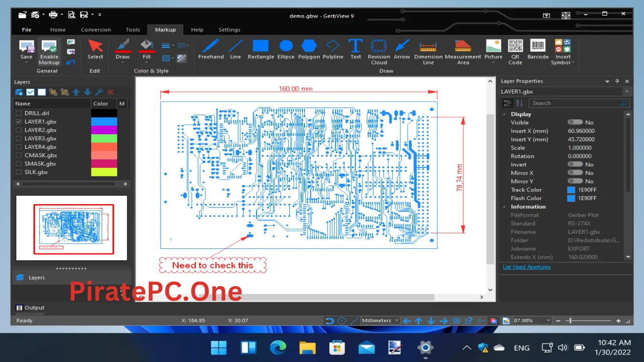Select the Ellipse tool
This screenshot has width=644, height=362.
(286, 50)
